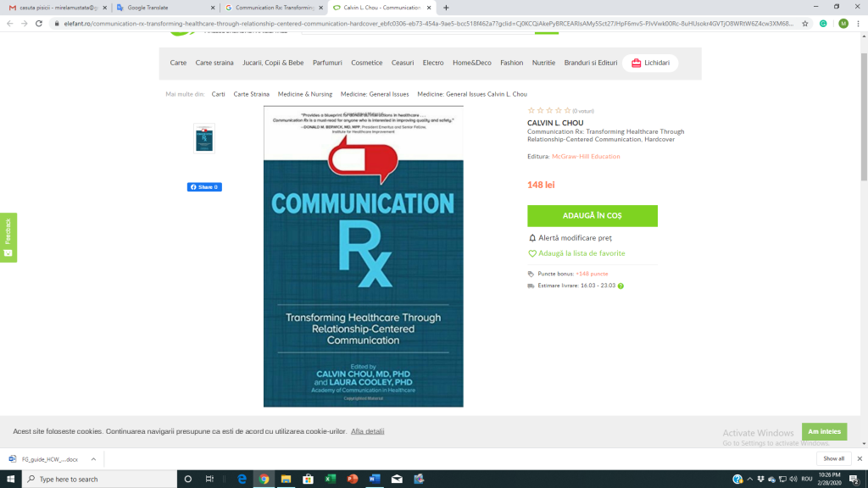The height and width of the screenshot is (488, 868).
Task: Click the green Feedback side tab
Action: click(8, 237)
